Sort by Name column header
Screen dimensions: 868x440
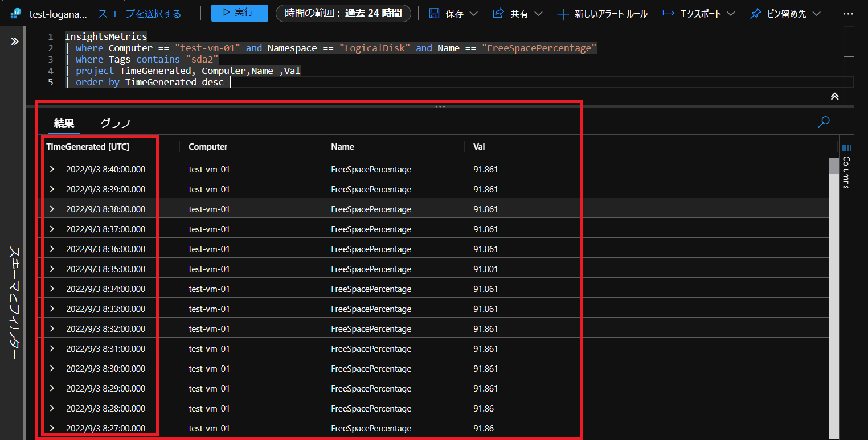click(x=342, y=147)
